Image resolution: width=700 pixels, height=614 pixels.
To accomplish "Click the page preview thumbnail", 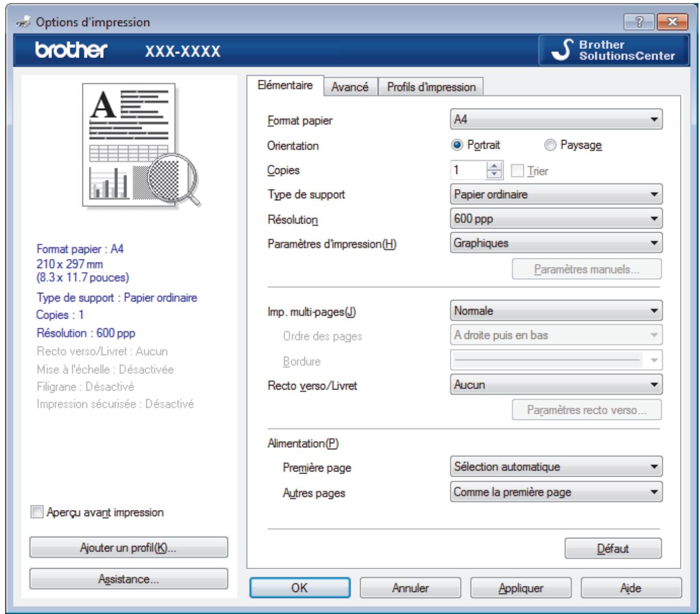I will (x=141, y=146).
